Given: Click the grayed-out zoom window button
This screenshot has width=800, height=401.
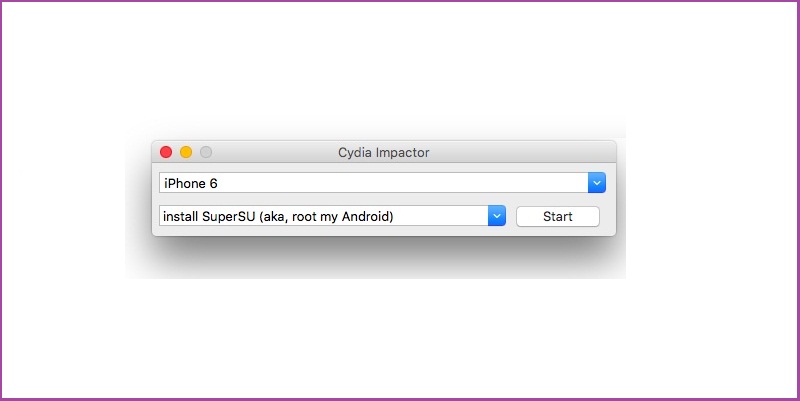Looking at the screenshot, I should coord(206,152).
